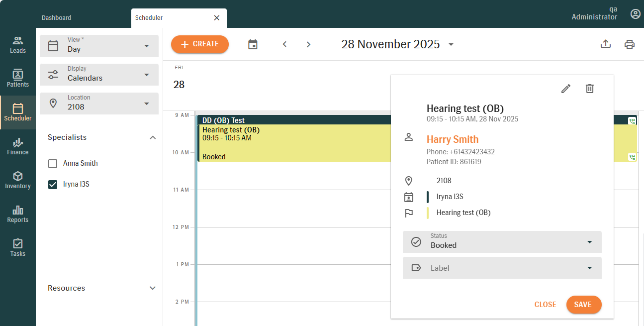Switch to the Dashboard tab

pyautogui.click(x=56, y=18)
